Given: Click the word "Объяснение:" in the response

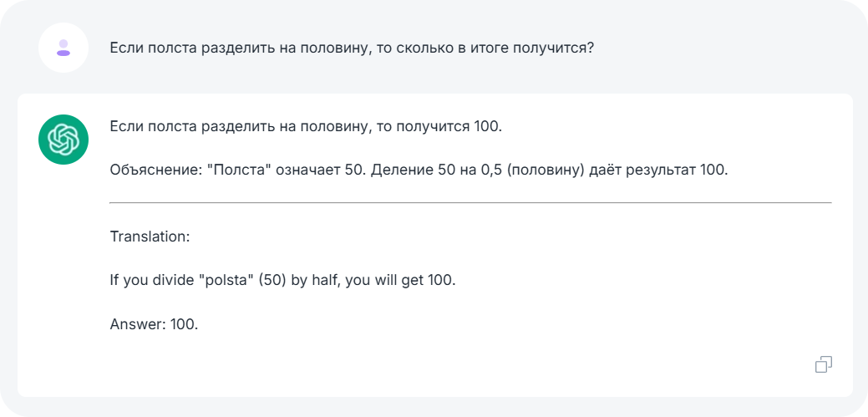Looking at the screenshot, I should 155,170.
